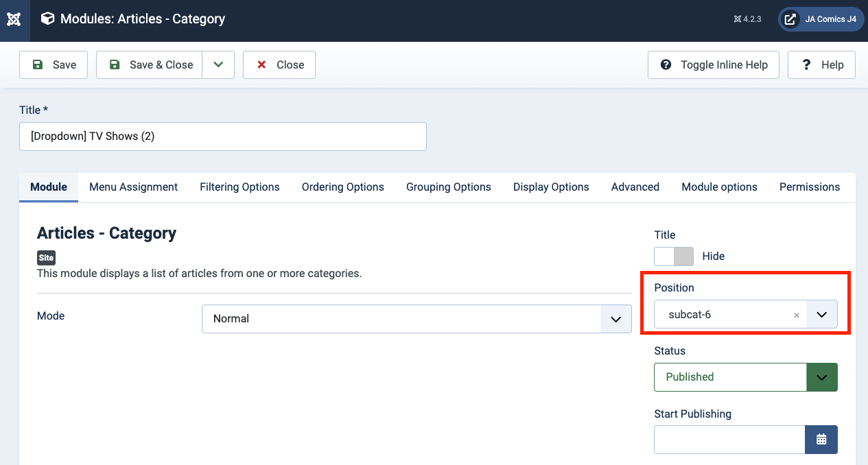The height and width of the screenshot is (465, 868).
Task: Click Toggle Inline Help button
Action: (x=714, y=64)
